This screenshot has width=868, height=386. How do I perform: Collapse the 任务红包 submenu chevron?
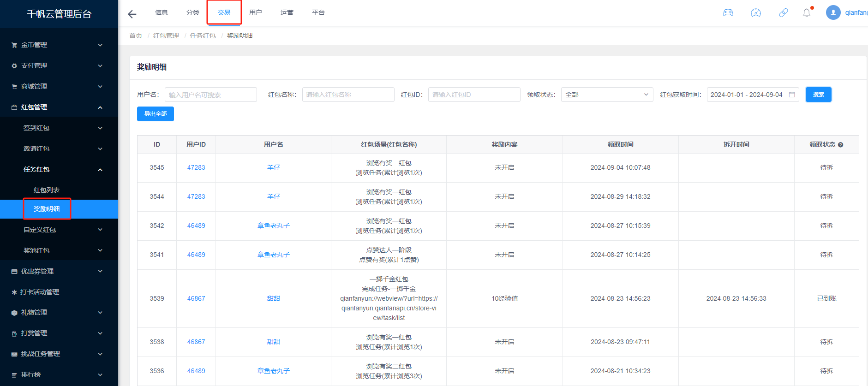(x=100, y=170)
